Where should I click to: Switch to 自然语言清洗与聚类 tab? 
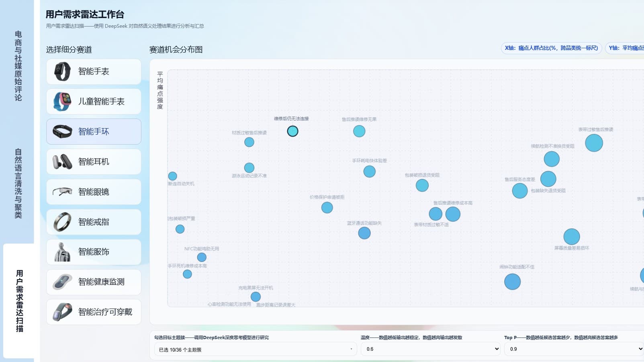pos(18,184)
